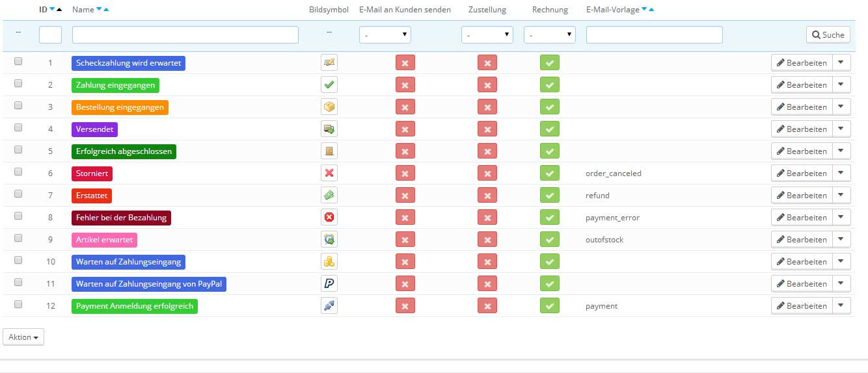
Task: Toggle Rechnung status for Erstattet
Action: [x=550, y=195]
